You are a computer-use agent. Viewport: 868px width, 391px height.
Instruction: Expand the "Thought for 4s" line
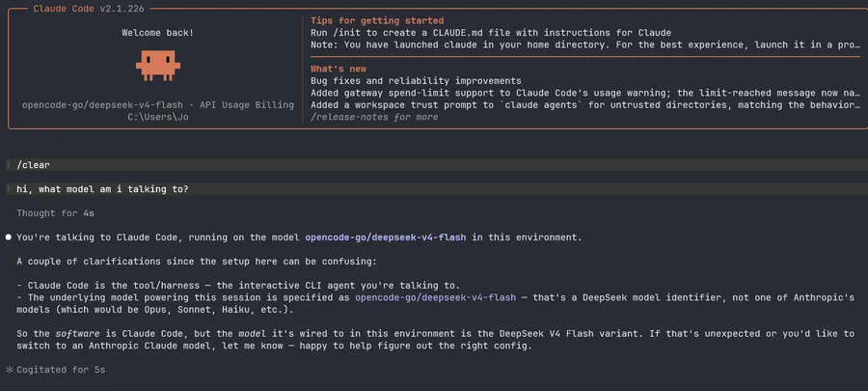[x=55, y=213]
